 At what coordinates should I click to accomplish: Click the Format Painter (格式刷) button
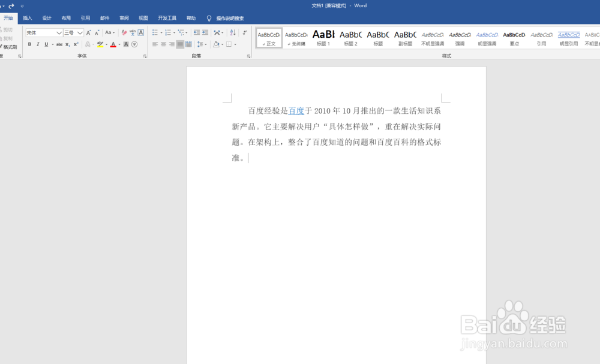(x=9, y=47)
